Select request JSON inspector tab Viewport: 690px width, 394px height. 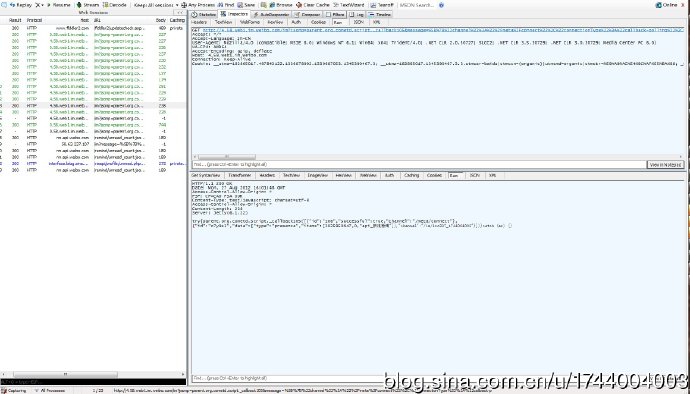tap(359, 22)
